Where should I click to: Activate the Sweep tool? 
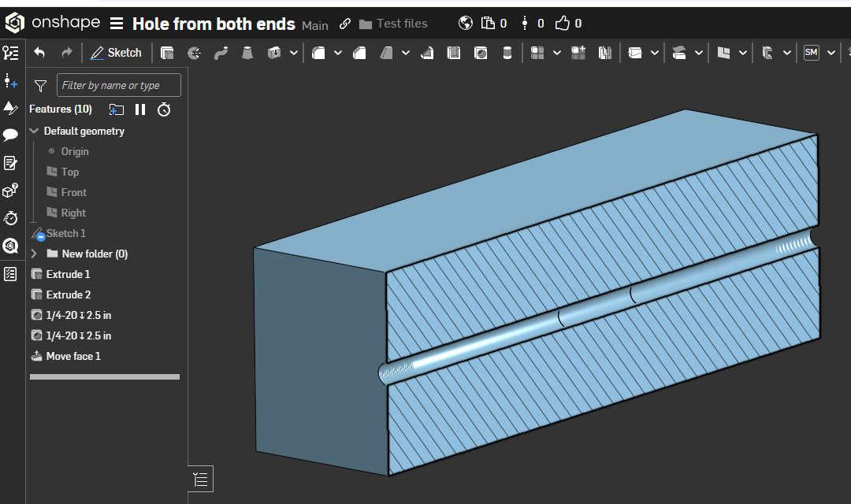click(x=221, y=53)
